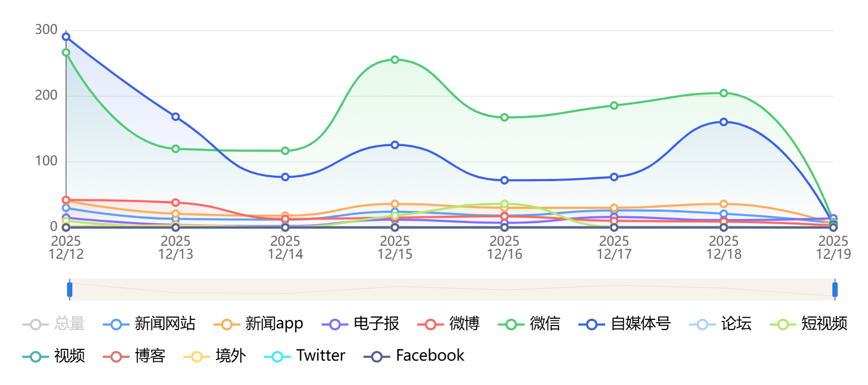Click the right zoom slider handle

pyautogui.click(x=835, y=289)
